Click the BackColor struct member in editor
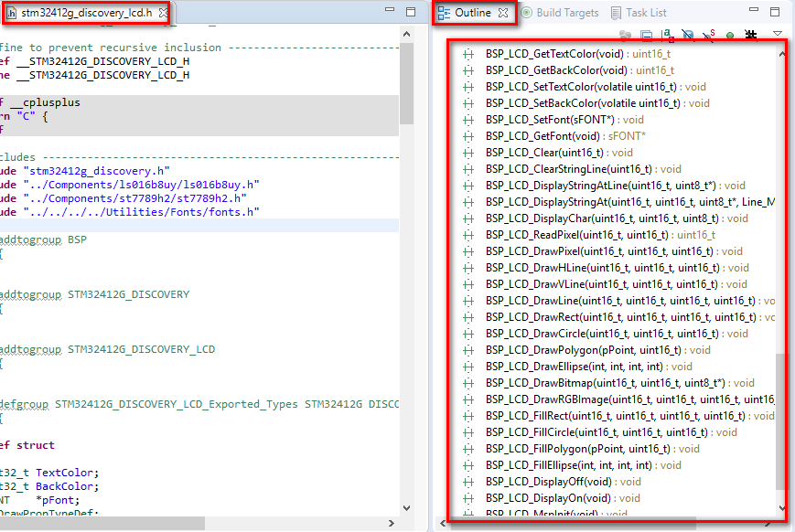This screenshot has width=795, height=532. click(x=64, y=486)
